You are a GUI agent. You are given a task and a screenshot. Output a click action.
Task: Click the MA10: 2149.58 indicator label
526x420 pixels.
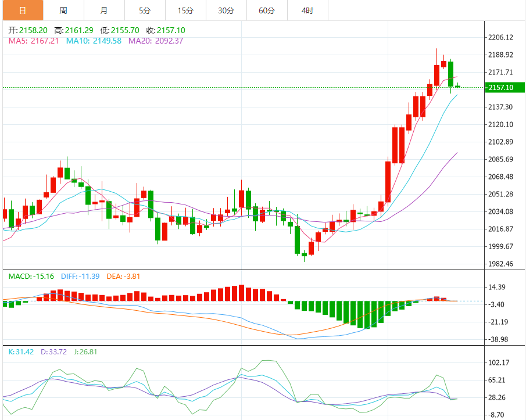pyautogui.click(x=94, y=41)
